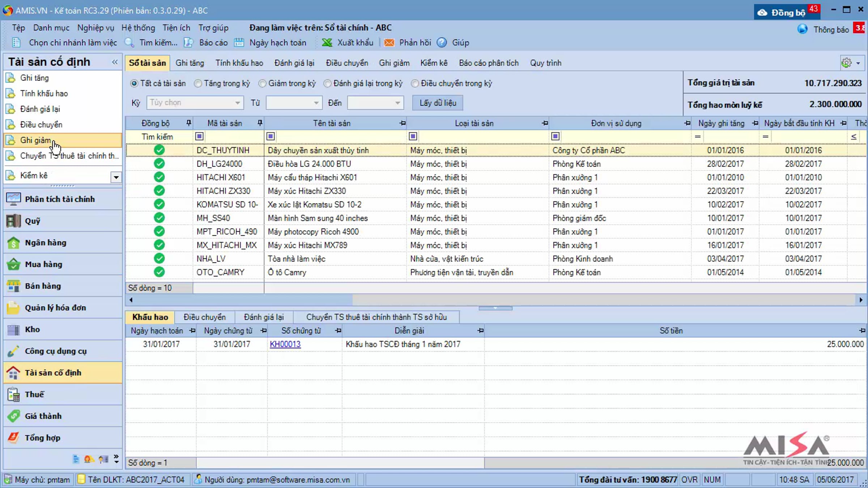Collapse the Tài sản cố định sidebar panel
Viewport: 868px width, 488px height.
[x=115, y=62]
